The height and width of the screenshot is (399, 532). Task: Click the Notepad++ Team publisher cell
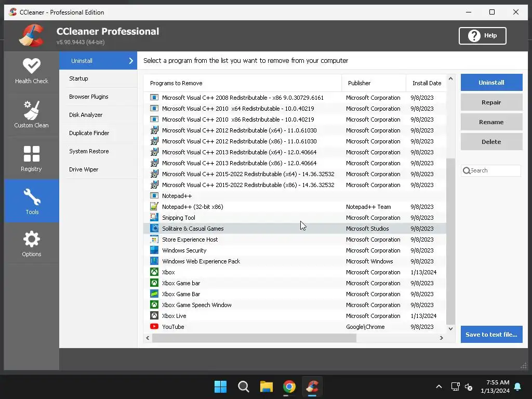tap(368, 207)
